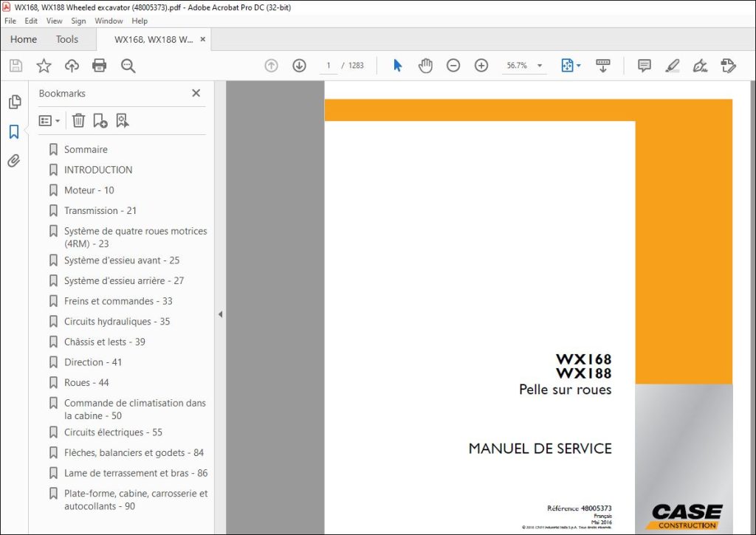Add a new bookmark icon

coord(100,120)
